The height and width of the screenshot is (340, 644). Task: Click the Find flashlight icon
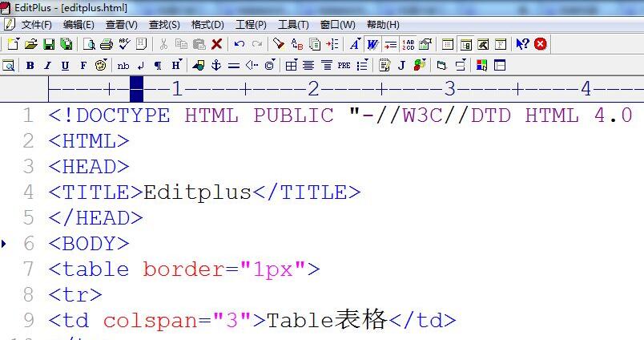coord(279,44)
